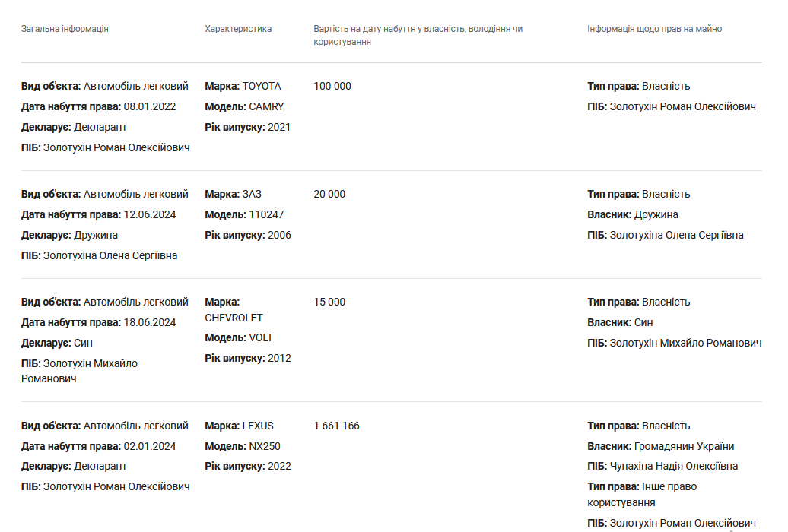
Task: Select the VOLT model entry
Action: (261, 337)
